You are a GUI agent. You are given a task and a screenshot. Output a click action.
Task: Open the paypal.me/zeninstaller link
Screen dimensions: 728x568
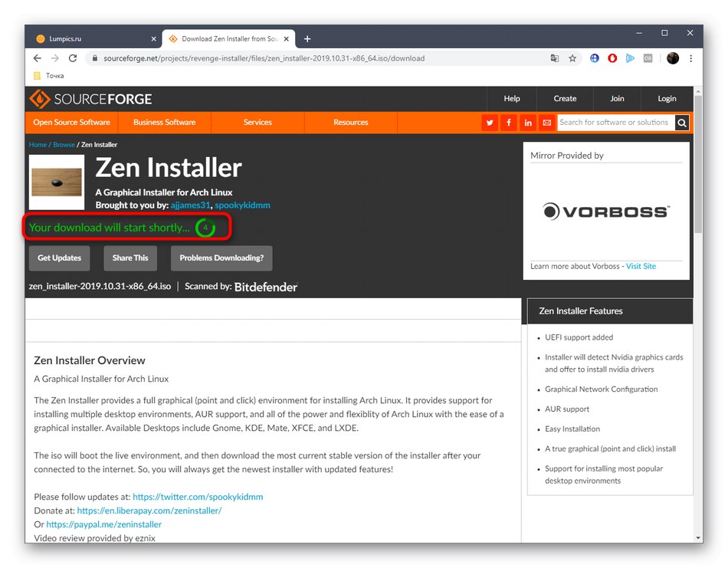coord(103,524)
